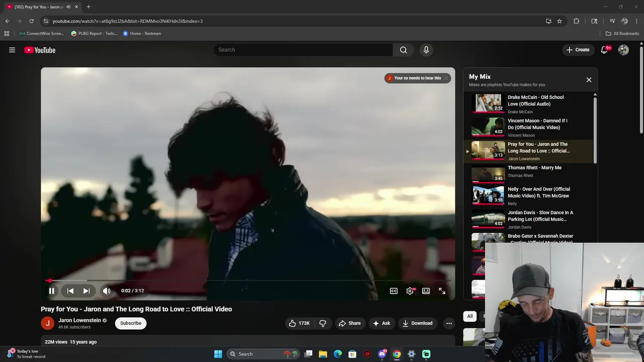The width and height of the screenshot is (644, 362).
Task: Open the media controls music-note icon
Action: [612, 21]
